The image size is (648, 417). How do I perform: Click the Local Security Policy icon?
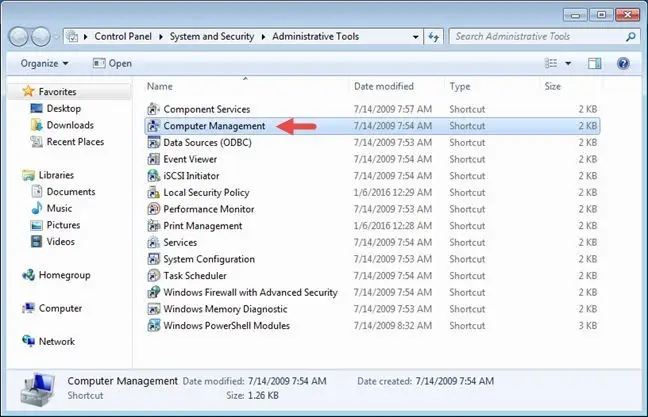click(x=153, y=192)
